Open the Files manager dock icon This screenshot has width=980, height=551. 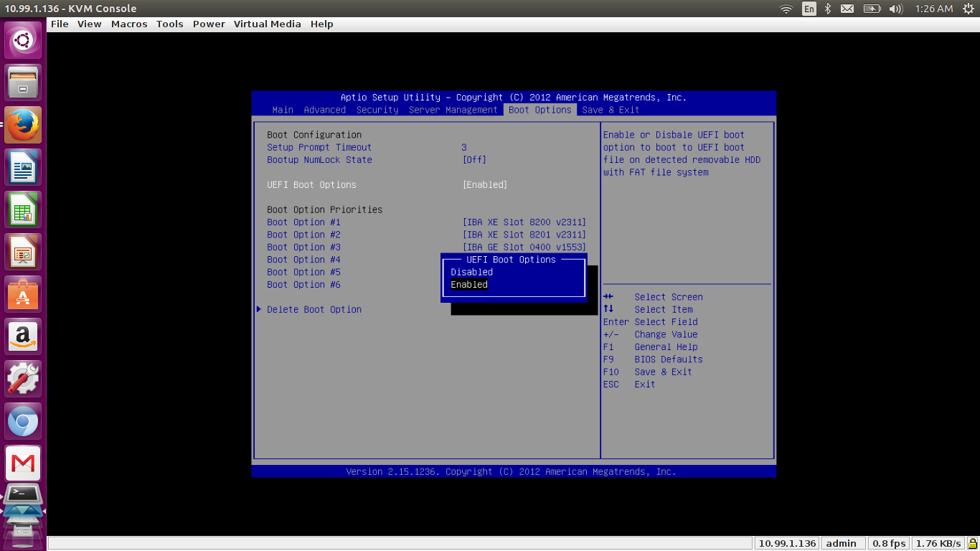coord(23,83)
